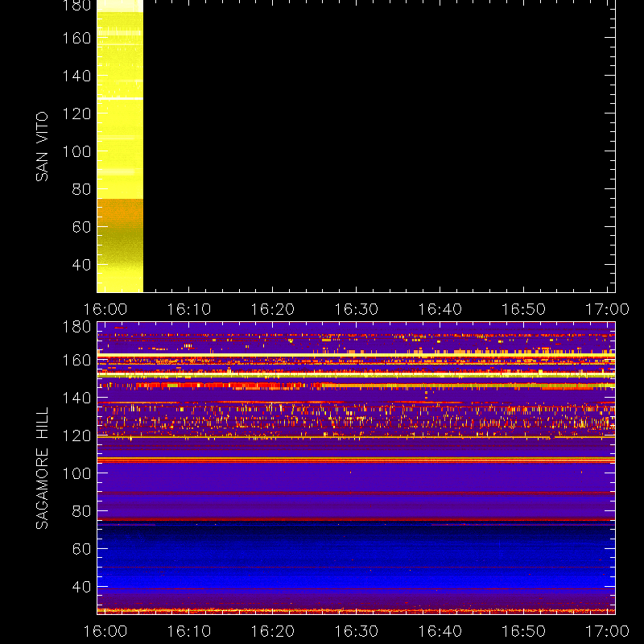
Task: Pick the 120 tick label on SAGAMORE HILL plot
Action: (x=76, y=436)
